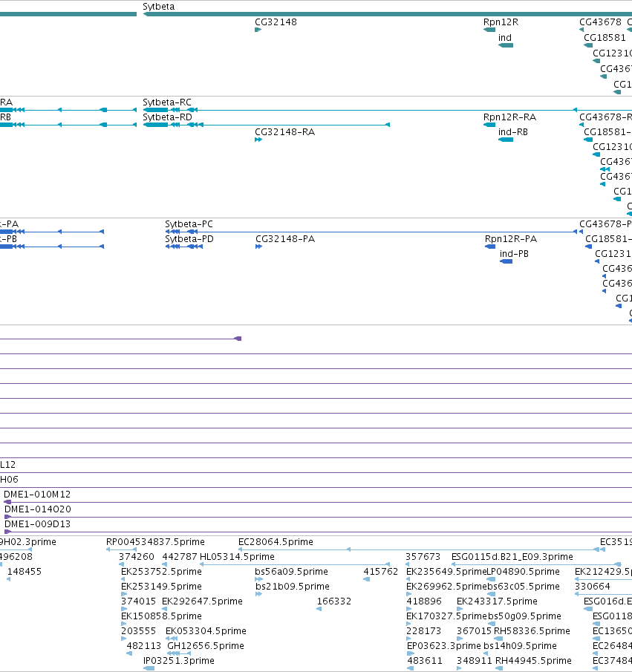Click the CG32148 gene label
632x672 pixels.
tap(276, 22)
